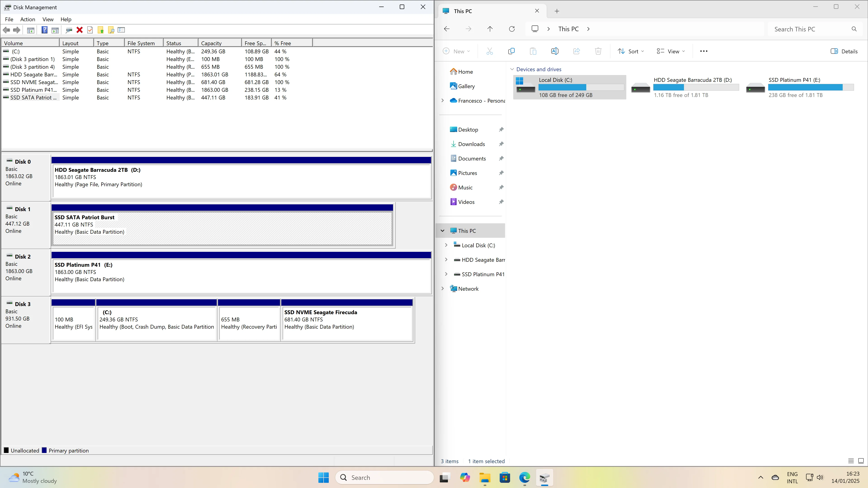Click the Back arrow in Disk Management toolbar
Image resolution: width=868 pixels, height=488 pixels.
pos(6,30)
